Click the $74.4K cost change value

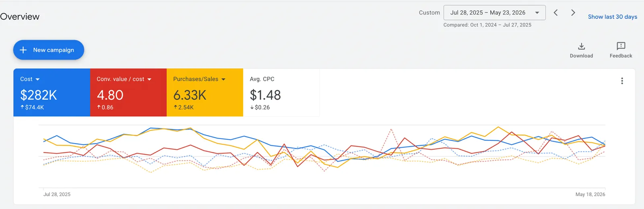point(32,107)
